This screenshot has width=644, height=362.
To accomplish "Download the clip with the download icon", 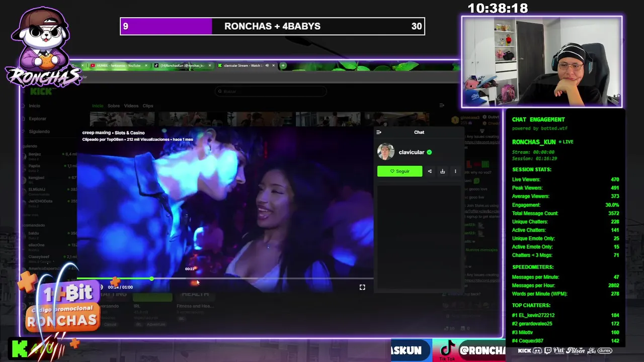I will 443,171.
